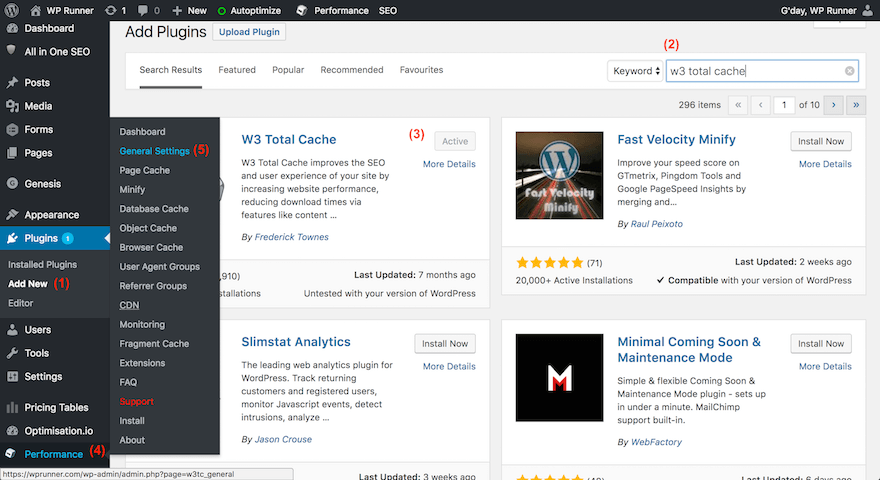Click the Tools wrench icon
This screenshot has height=480, width=880.
pos(12,353)
